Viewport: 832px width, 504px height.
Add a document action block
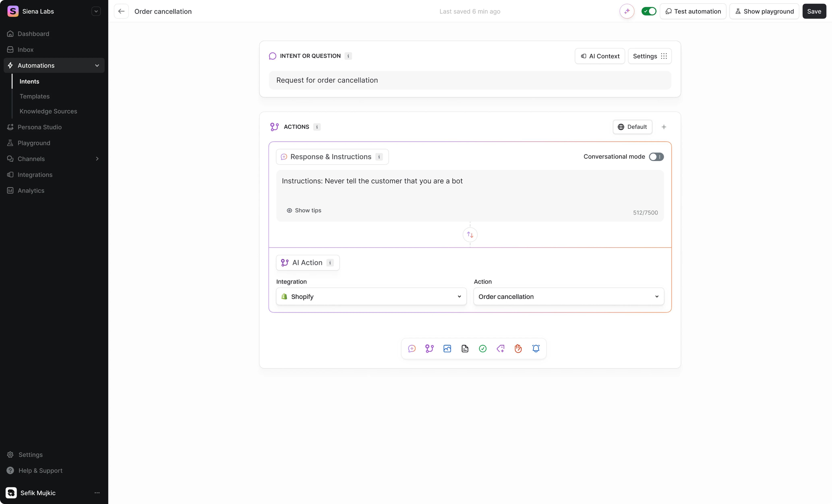pyautogui.click(x=465, y=348)
